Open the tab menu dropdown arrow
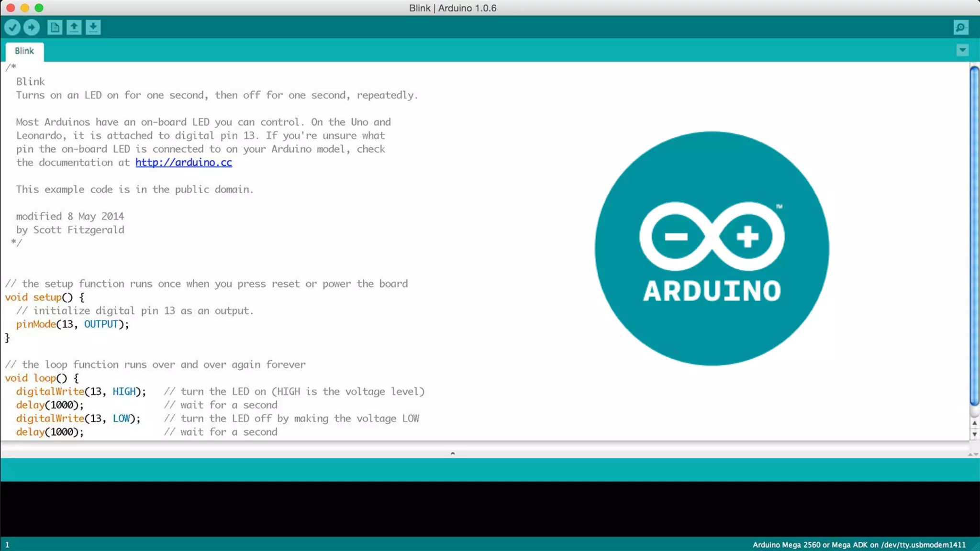 [x=962, y=50]
